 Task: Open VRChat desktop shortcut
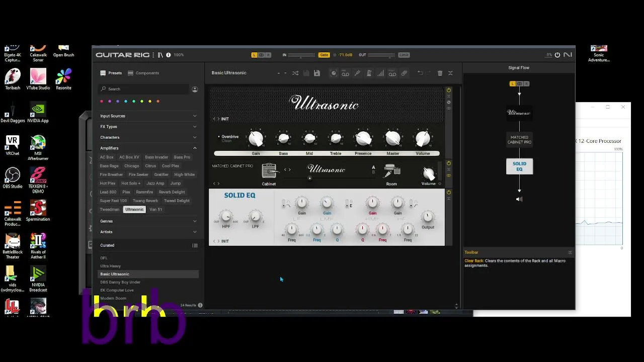[13, 146]
